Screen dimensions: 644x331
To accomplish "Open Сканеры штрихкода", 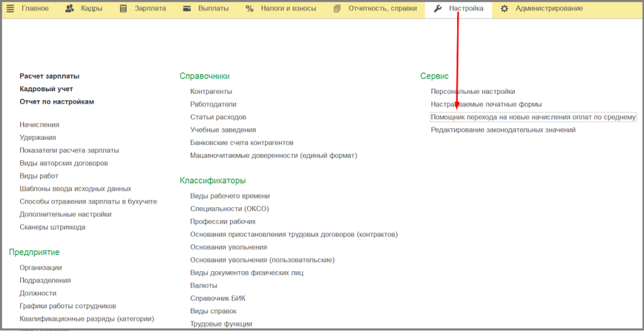I will 53,227.
